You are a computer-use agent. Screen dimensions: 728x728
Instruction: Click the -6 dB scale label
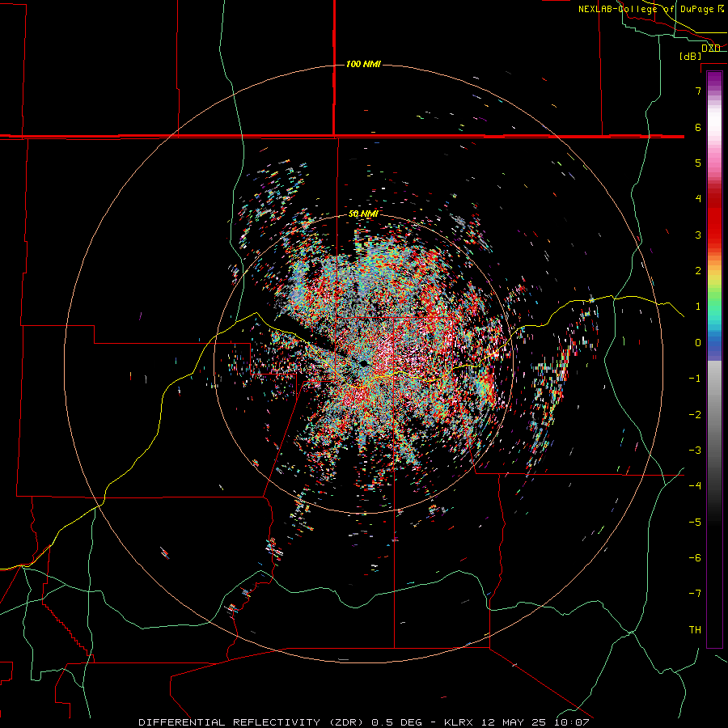(695, 558)
